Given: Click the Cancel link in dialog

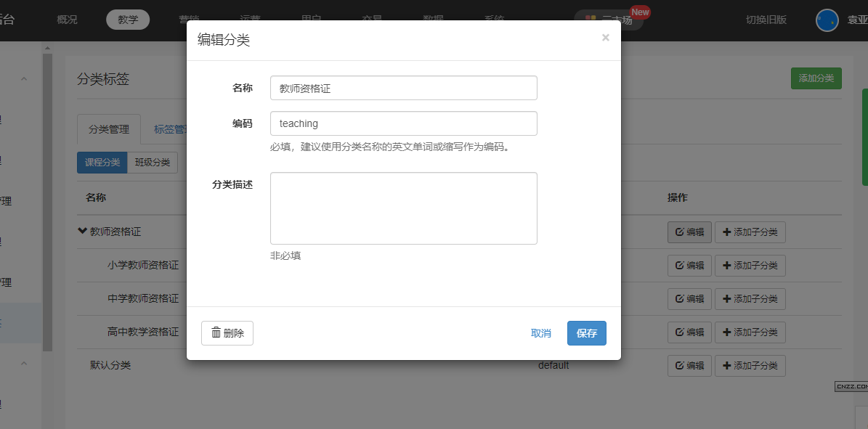Looking at the screenshot, I should pos(540,333).
